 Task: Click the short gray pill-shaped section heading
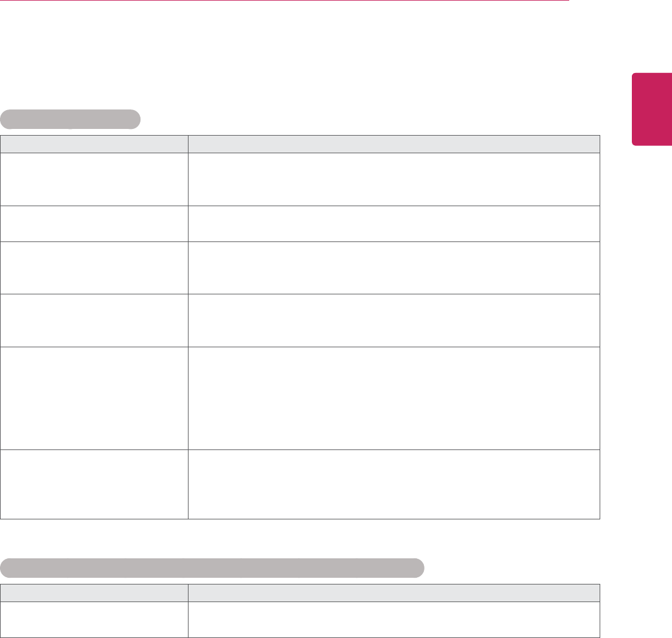(x=70, y=119)
